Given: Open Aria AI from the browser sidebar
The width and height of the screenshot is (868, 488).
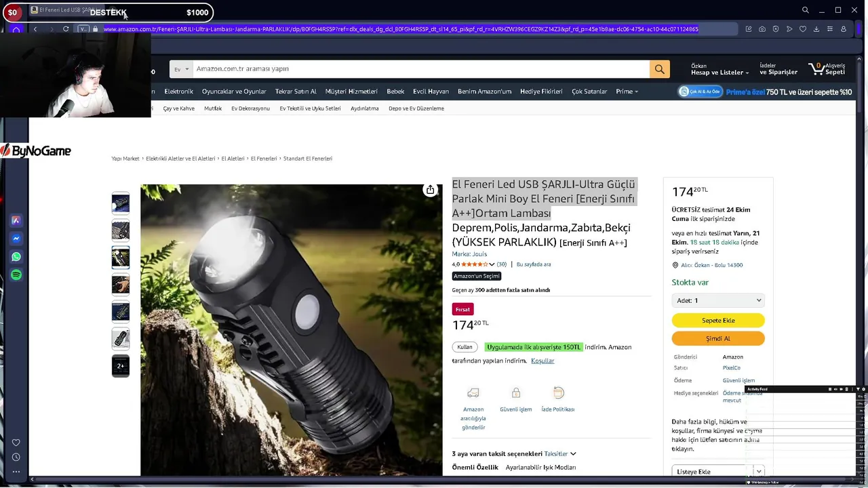Looking at the screenshot, I should click(16, 220).
